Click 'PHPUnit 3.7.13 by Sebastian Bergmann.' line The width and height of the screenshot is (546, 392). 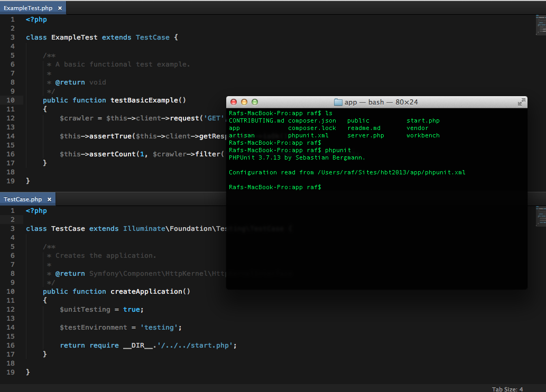[x=297, y=158]
